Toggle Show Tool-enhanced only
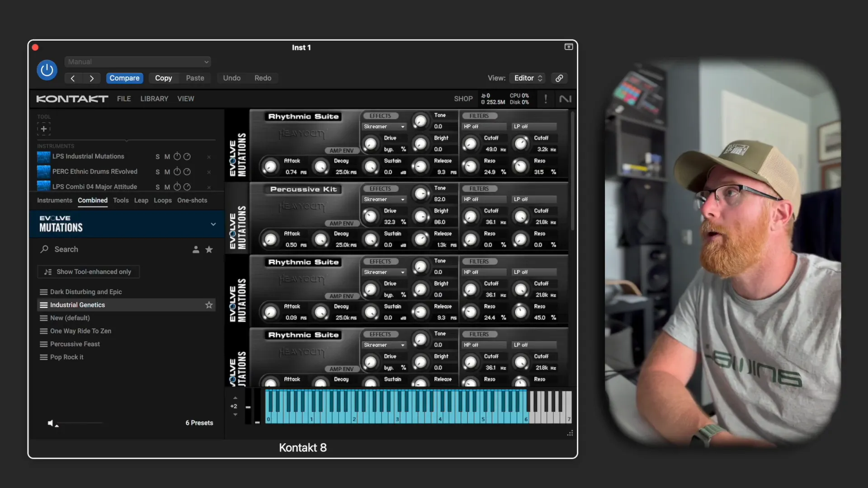The height and width of the screenshot is (488, 868). pyautogui.click(x=88, y=272)
